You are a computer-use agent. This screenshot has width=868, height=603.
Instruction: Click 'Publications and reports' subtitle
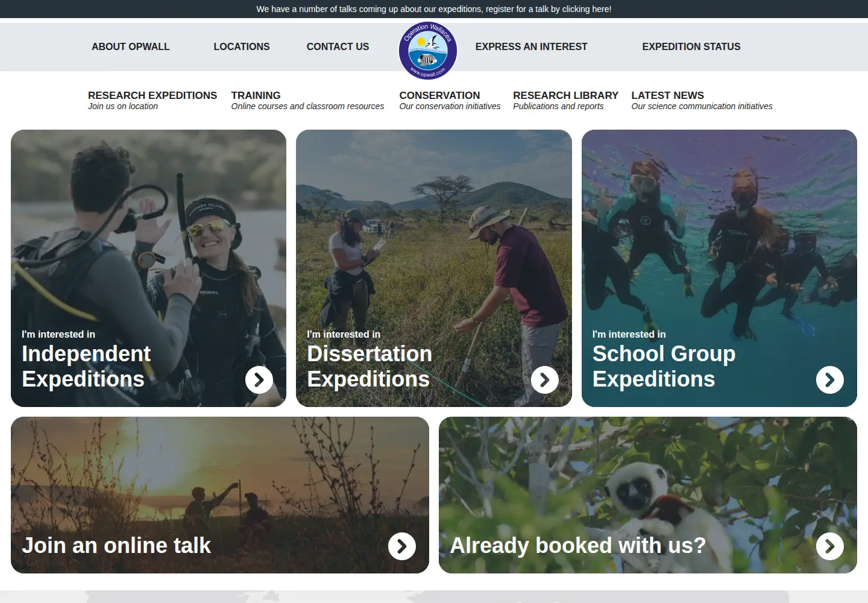pyautogui.click(x=558, y=106)
